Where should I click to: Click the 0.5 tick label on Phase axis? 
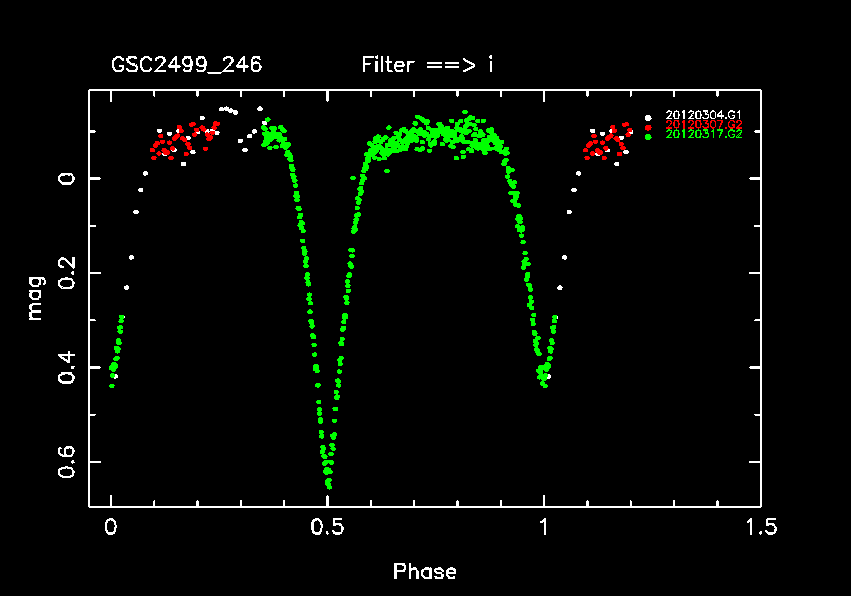[x=327, y=527]
